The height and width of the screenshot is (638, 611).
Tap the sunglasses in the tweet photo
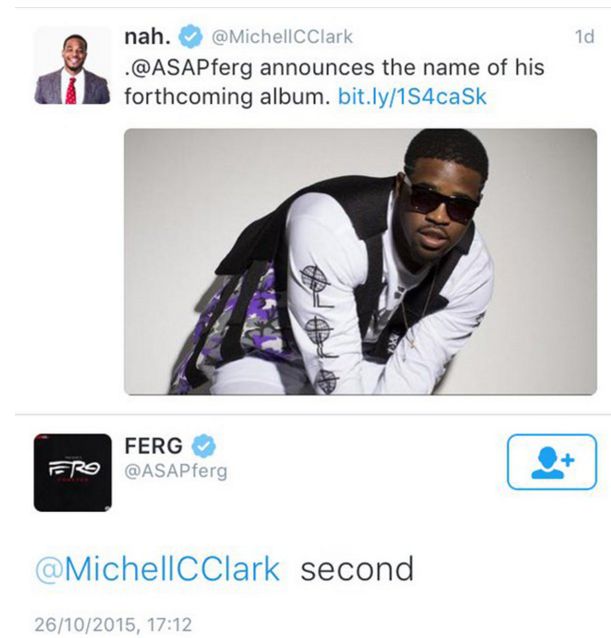[x=444, y=202]
